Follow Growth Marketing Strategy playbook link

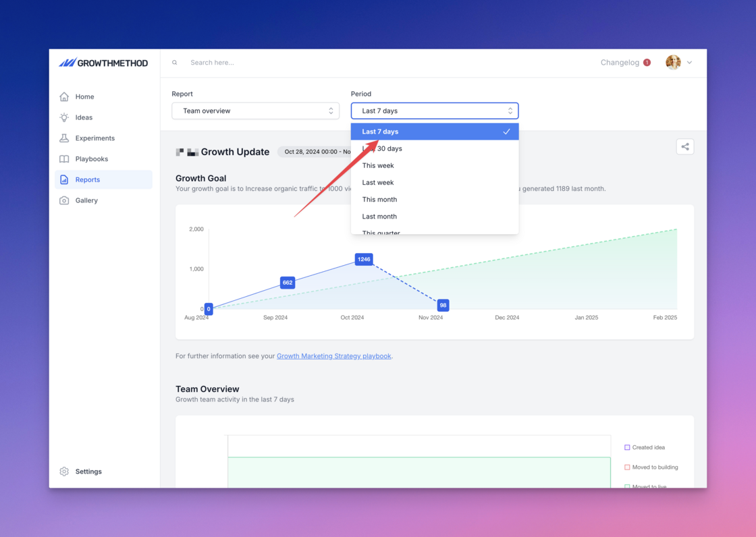click(x=333, y=356)
